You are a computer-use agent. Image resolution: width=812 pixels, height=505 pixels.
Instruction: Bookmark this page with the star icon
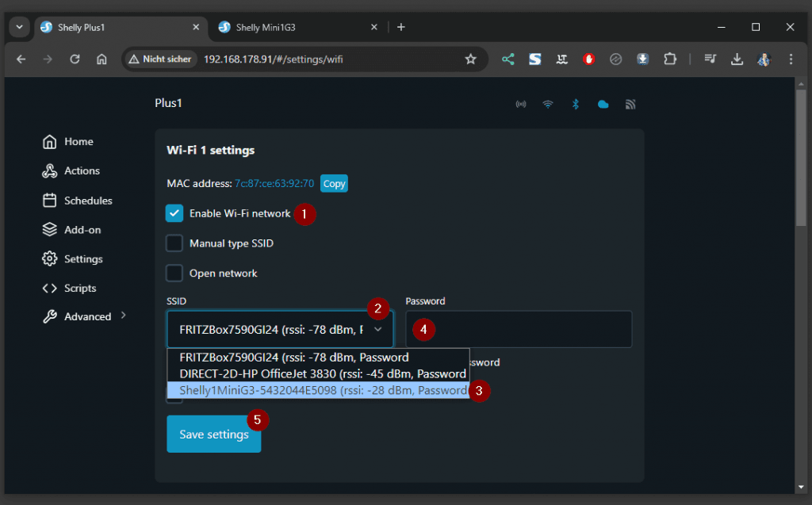coord(470,59)
